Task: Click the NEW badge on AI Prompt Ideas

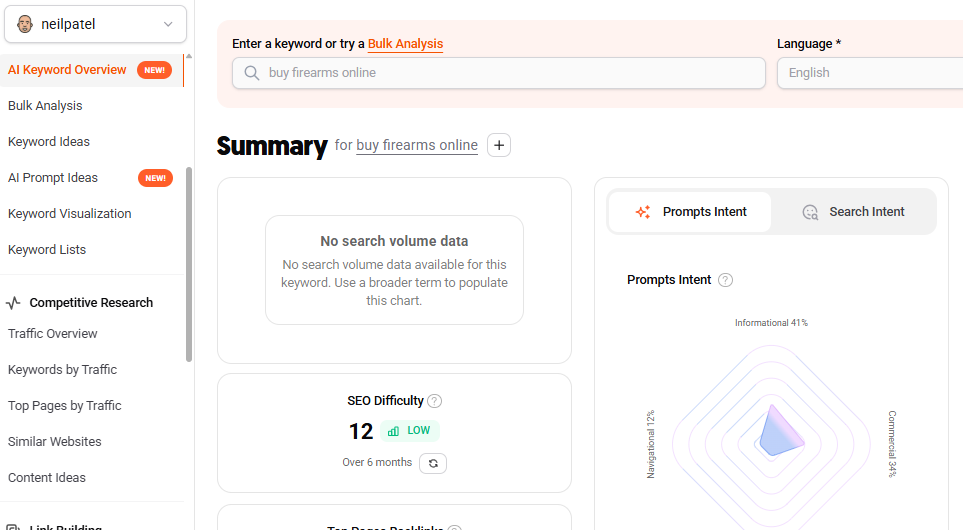Action: tap(155, 178)
